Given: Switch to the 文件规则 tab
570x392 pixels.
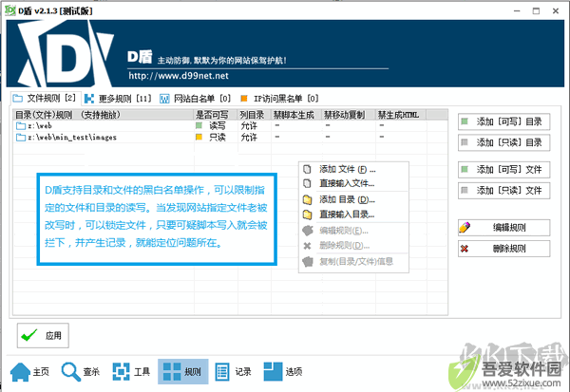Looking at the screenshot, I should point(45,98).
